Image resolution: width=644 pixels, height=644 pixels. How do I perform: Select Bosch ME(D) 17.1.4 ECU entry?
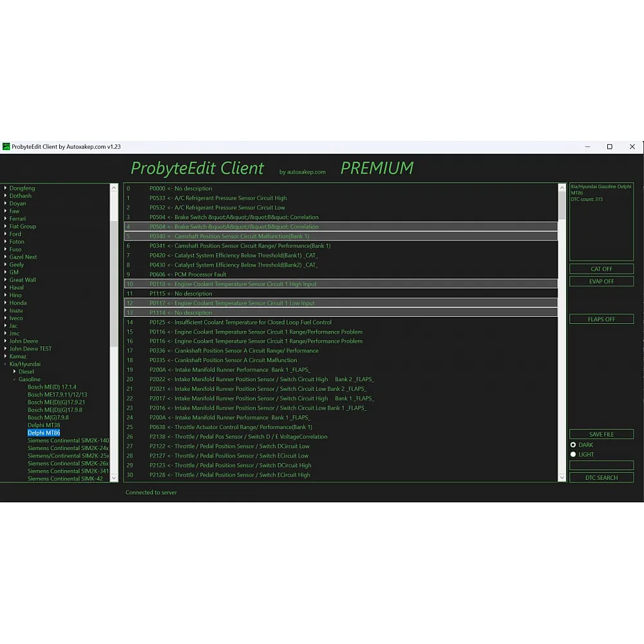click(x=52, y=387)
